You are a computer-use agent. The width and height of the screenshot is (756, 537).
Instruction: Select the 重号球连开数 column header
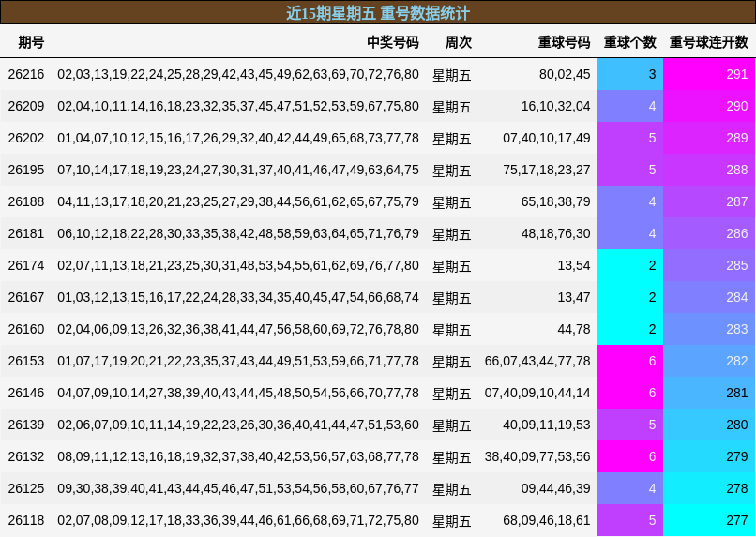pos(709,42)
